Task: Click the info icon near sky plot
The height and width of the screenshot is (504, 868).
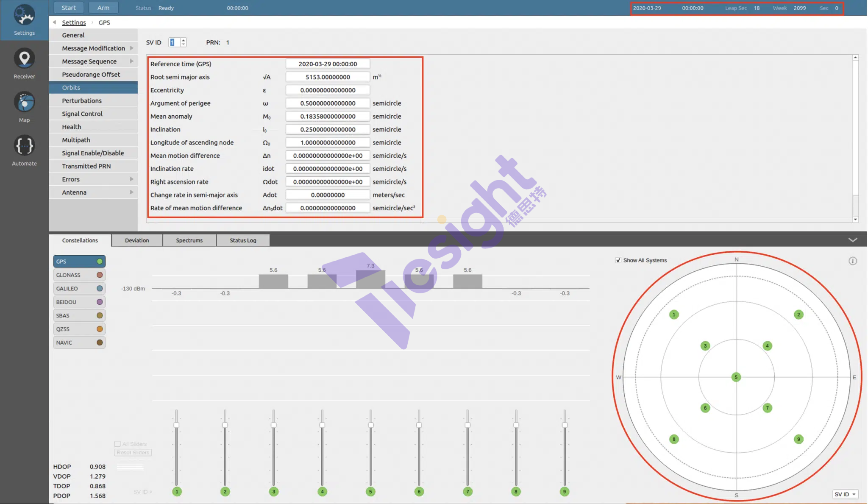Action: pyautogui.click(x=853, y=261)
